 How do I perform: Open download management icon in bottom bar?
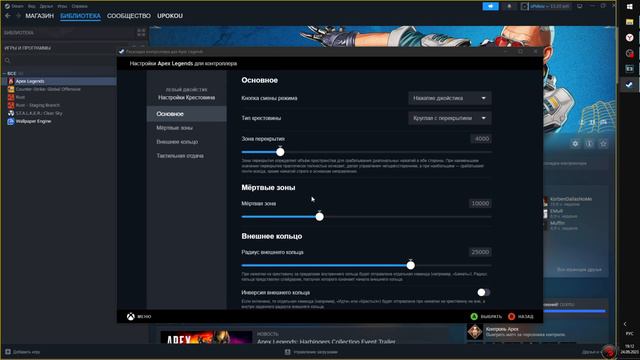(287, 351)
